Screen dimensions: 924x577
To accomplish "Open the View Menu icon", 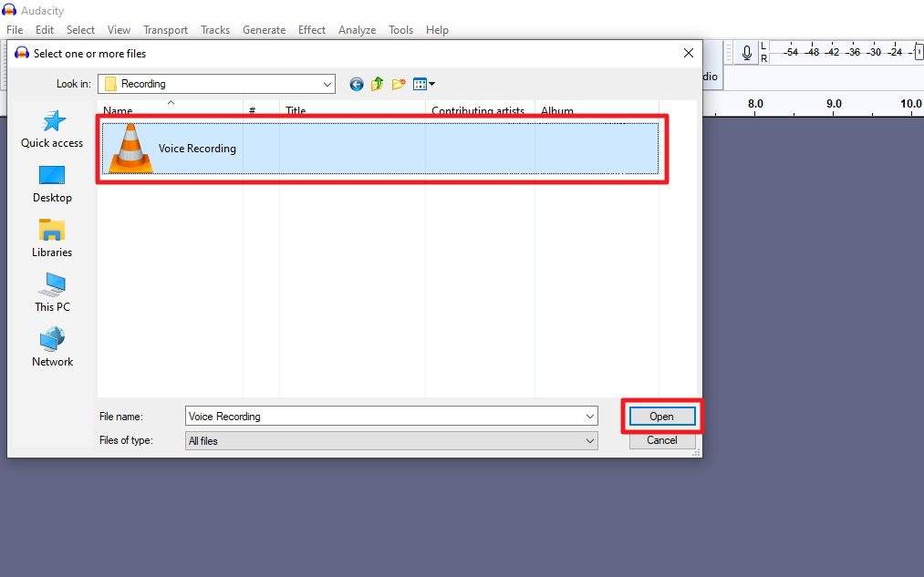I will 424,84.
